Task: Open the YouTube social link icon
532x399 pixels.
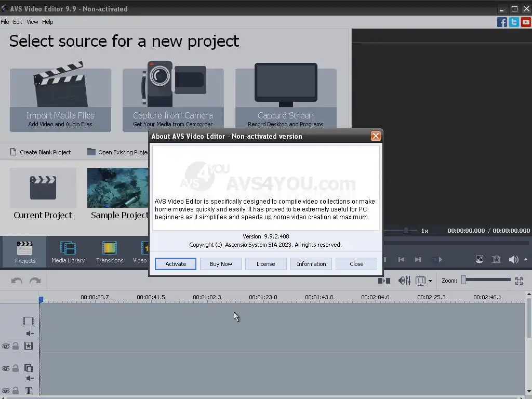Action: tap(526, 22)
